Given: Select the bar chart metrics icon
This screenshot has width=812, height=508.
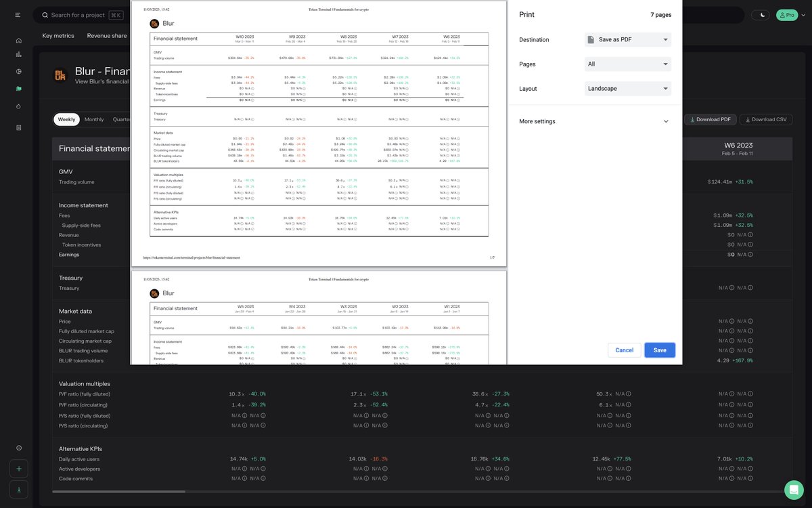Looking at the screenshot, I should coord(18,56).
